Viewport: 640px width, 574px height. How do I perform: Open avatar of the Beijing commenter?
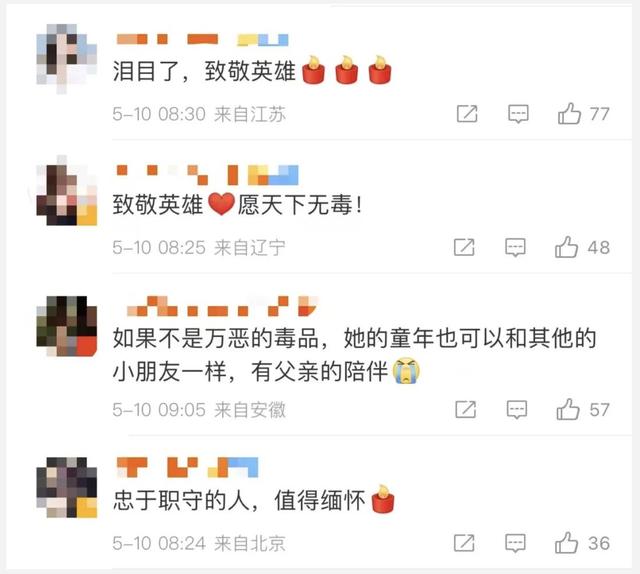[67, 487]
